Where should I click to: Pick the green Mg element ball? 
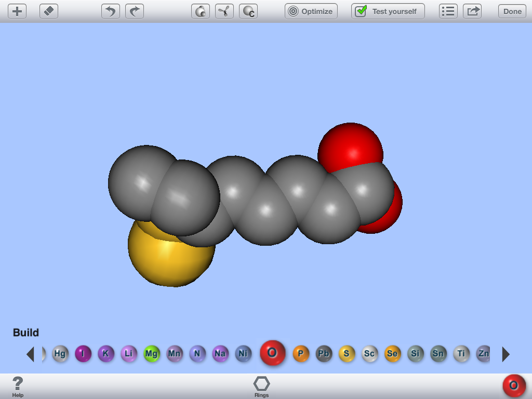point(151,353)
